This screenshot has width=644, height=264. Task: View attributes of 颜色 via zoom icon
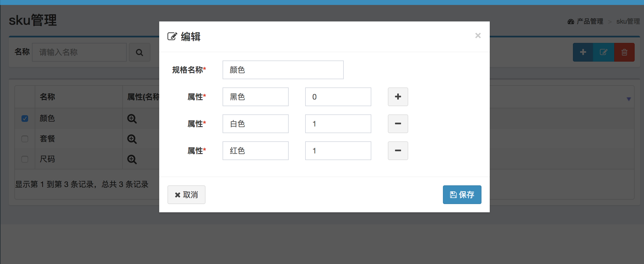[x=132, y=119]
